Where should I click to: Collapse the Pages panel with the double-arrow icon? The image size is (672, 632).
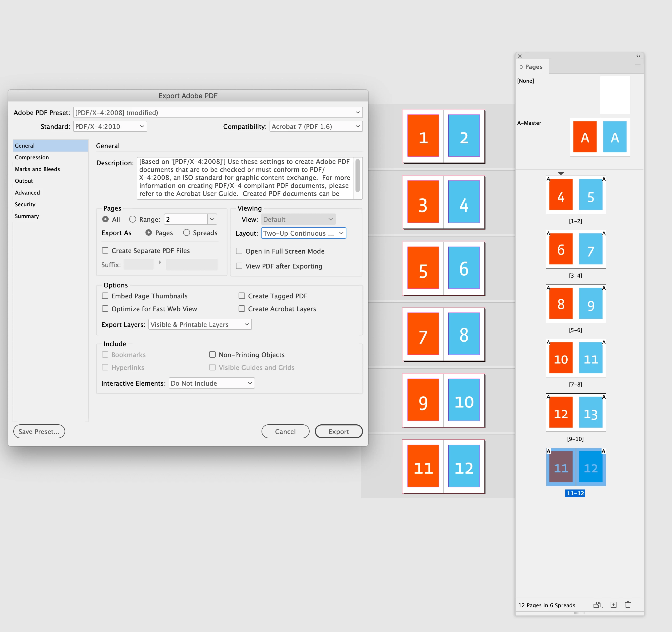(638, 56)
